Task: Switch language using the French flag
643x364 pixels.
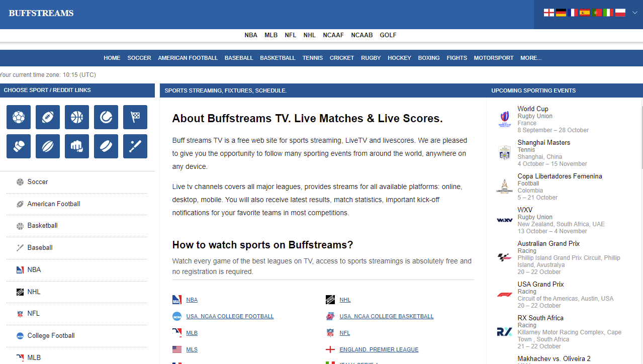Action: [x=573, y=13]
